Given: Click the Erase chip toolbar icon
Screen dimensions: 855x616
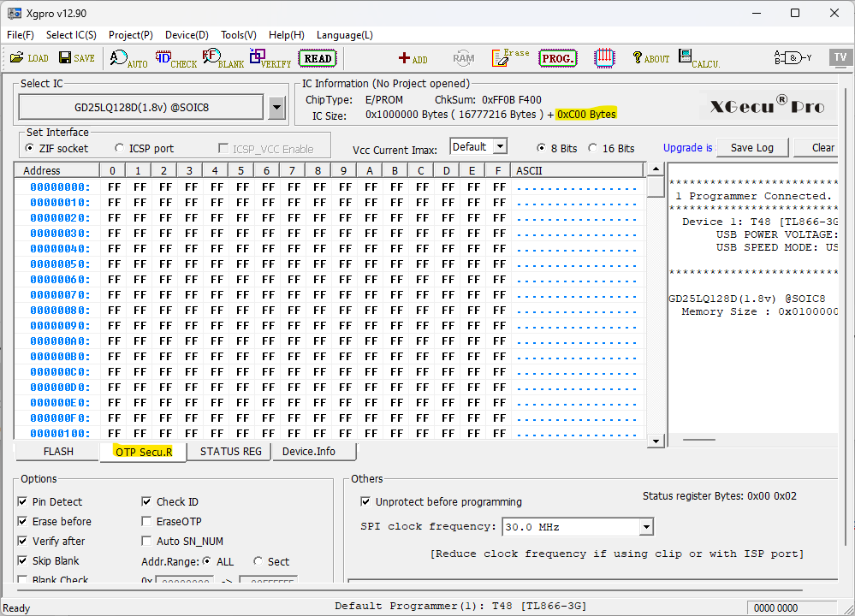Looking at the screenshot, I should coord(510,57).
